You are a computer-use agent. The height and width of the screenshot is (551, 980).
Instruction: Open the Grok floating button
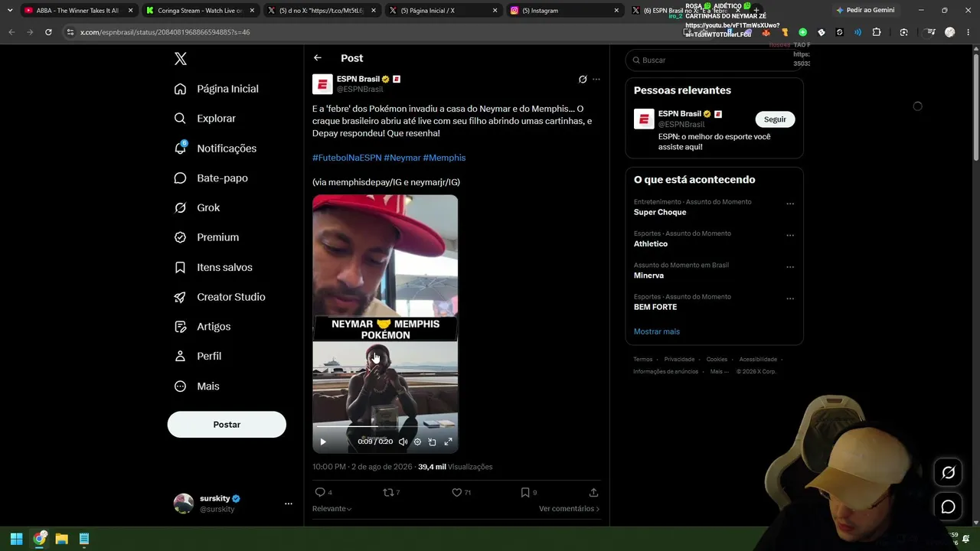click(x=948, y=473)
